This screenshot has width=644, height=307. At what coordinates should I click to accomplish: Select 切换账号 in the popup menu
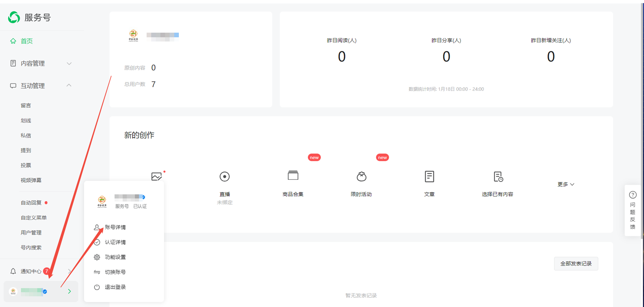coord(115,272)
